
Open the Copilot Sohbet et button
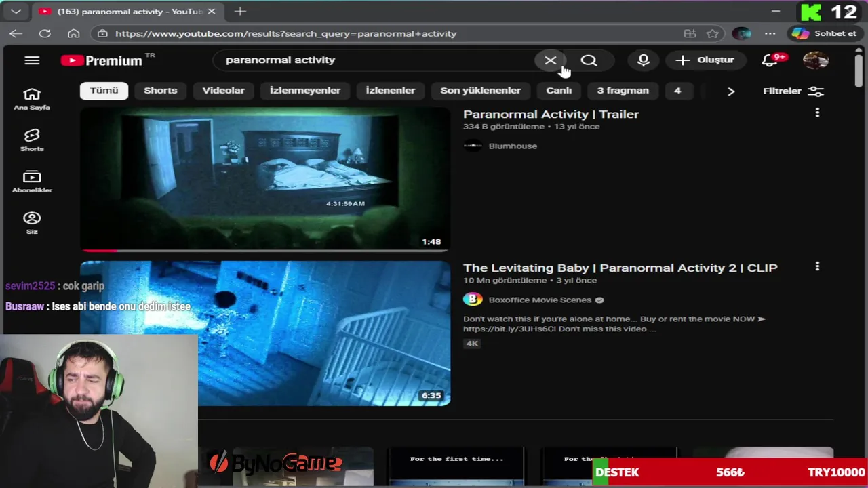pos(823,33)
